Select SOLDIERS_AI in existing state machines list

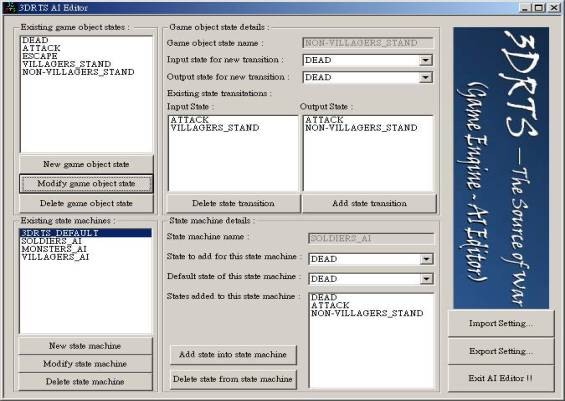click(51, 241)
